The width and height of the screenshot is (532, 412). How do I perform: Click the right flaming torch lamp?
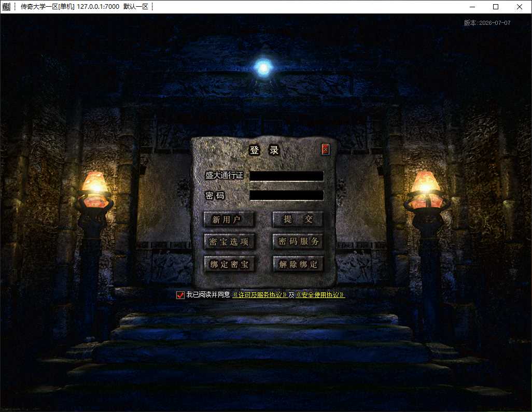coord(426,190)
